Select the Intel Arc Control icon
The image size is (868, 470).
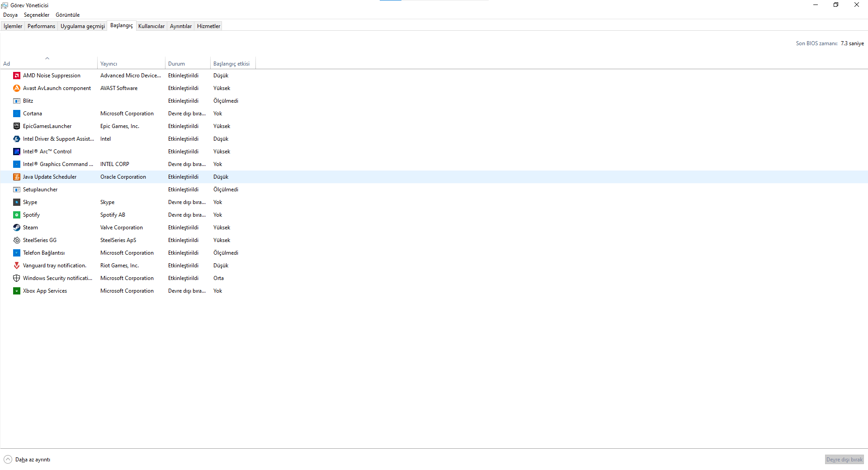point(17,152)
